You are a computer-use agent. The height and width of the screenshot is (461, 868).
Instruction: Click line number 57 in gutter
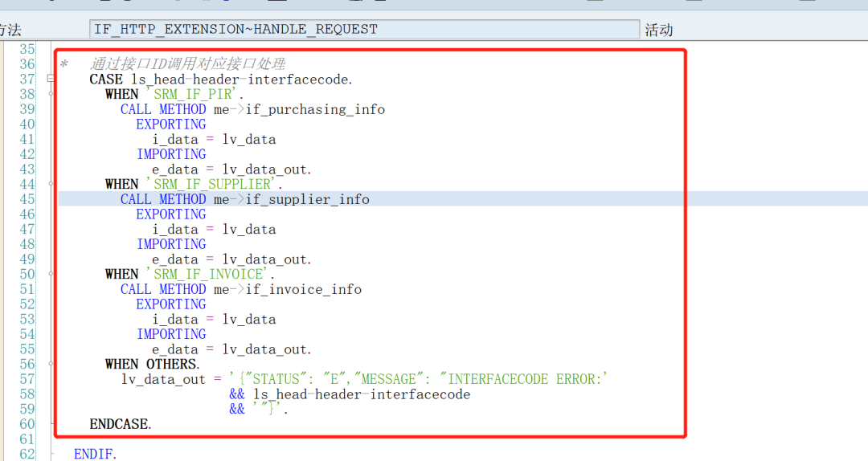point(27,379)
